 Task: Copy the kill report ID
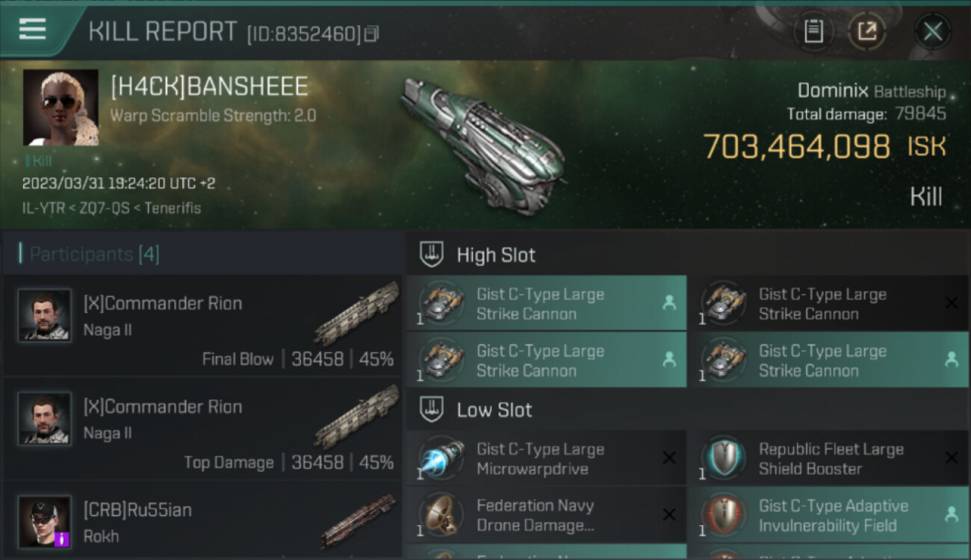coord(371,34)
